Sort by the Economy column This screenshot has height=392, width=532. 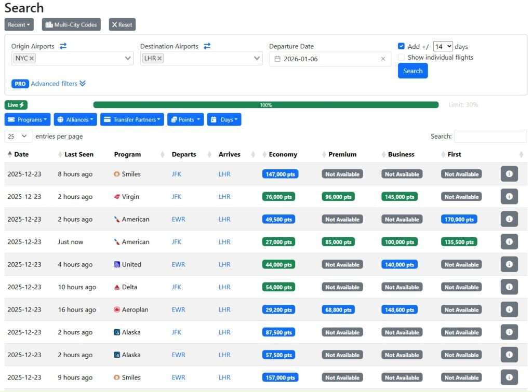point(283,154)
